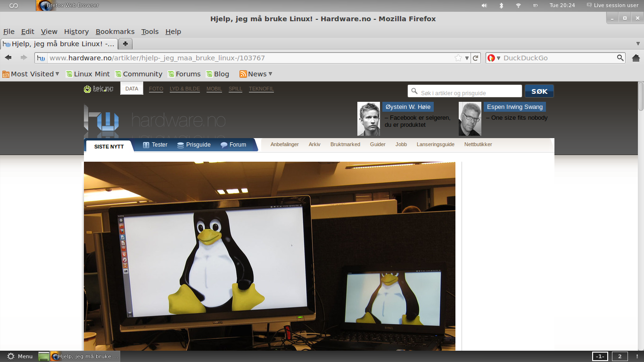Open Bluetooth indicator in top panel
644x362 pixels.
pyautogui.click(x=501, y=6)
